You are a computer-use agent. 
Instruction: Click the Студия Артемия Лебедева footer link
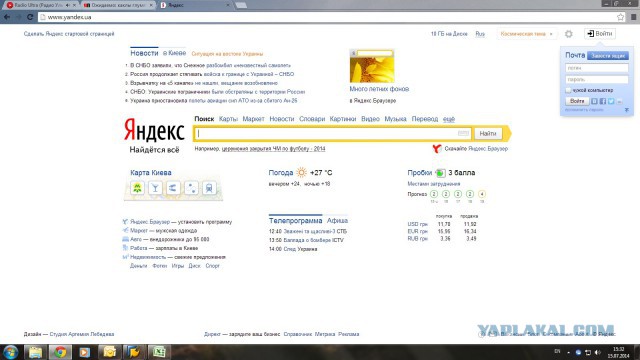point(82,334)
